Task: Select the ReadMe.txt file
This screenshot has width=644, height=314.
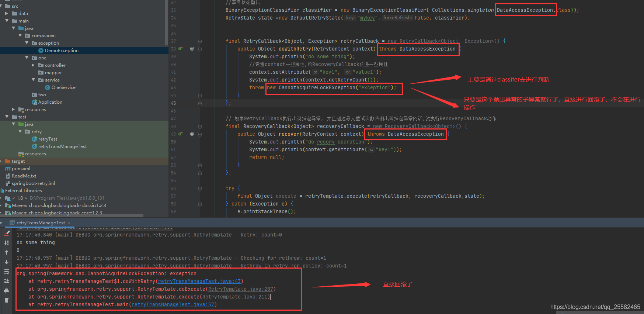Action: (x=24, y=176)
